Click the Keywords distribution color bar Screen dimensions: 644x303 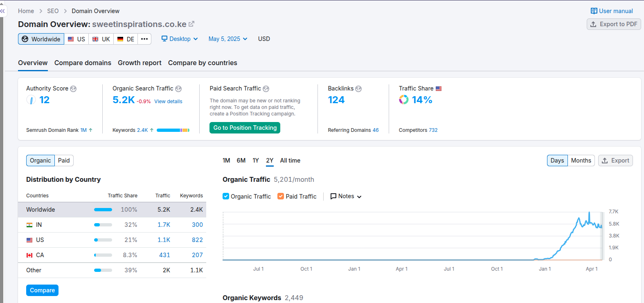pyautogui.click(x=173, y=130)
